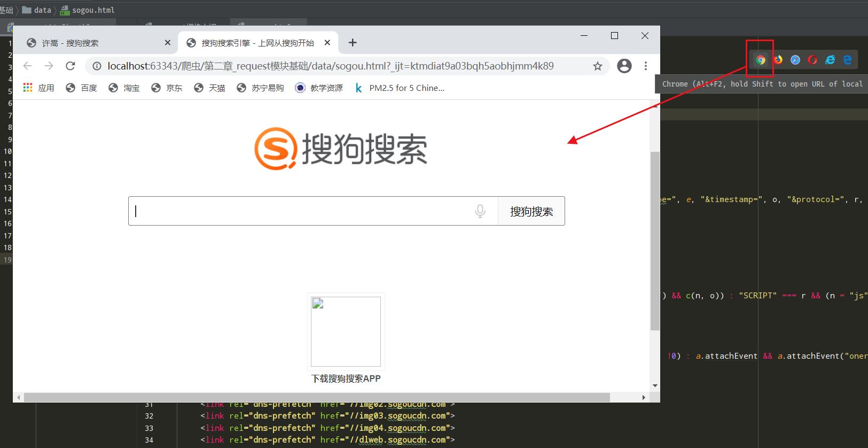This screenshot has width=868, height=448.
Task: Open the 教学资源 bookmark
Action: (319, 88)
